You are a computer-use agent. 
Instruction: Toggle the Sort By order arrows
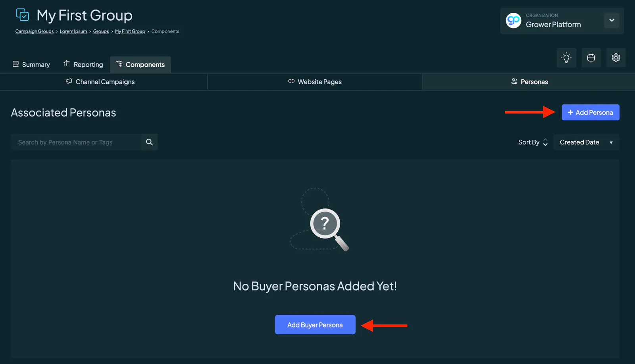pyautogui.click(x=545, y=142)
